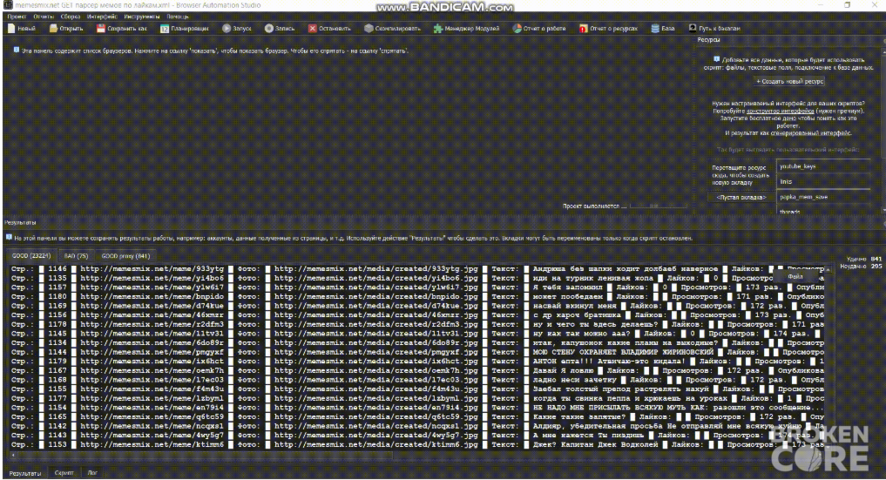Image resolution: width=886 pixels, height=480 pixels.
Task: Click result URL http://memesmix.net/meme/933ytg
Action: click(152, 269)
